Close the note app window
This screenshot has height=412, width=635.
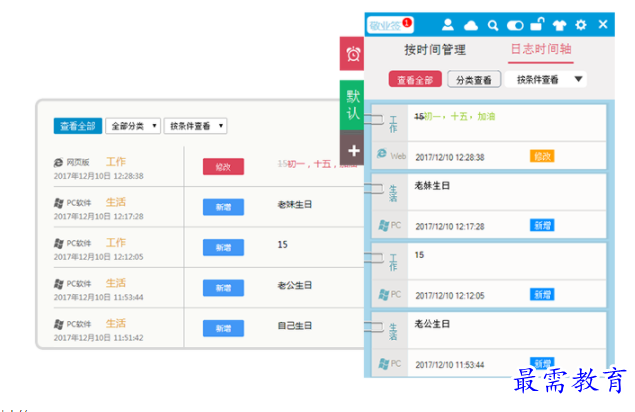(603, 24)
